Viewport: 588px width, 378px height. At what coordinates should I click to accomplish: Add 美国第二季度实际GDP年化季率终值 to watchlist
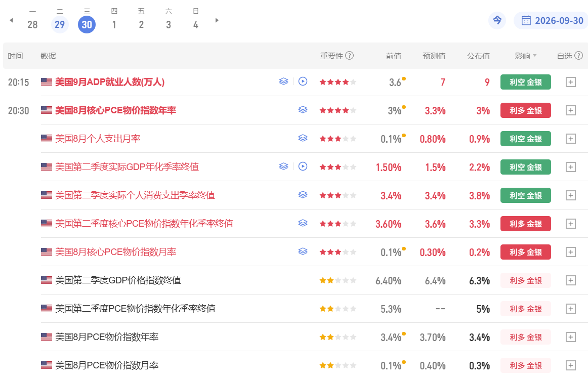570,167
